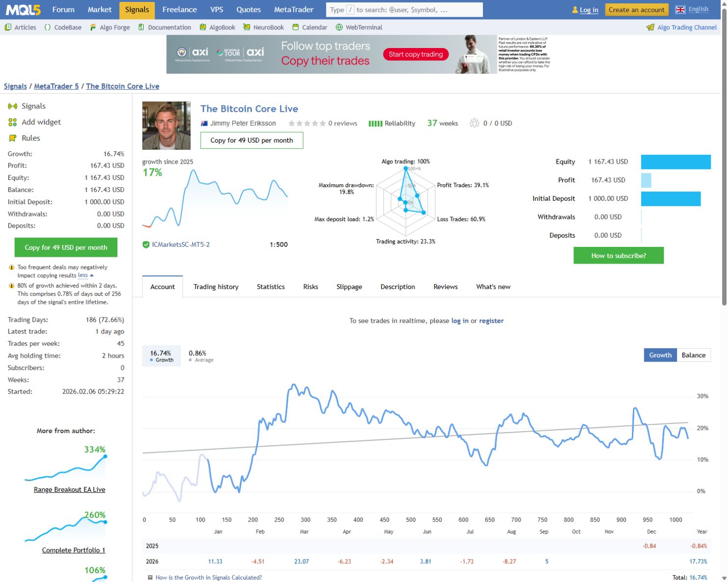This screenshot has height=582, width=728.
Task: Click the CodeBase brackets icon
Action: click(48, 27)
